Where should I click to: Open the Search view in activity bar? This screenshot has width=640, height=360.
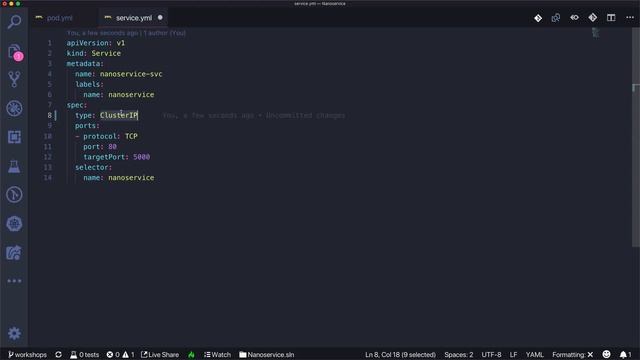pos(14,22)
